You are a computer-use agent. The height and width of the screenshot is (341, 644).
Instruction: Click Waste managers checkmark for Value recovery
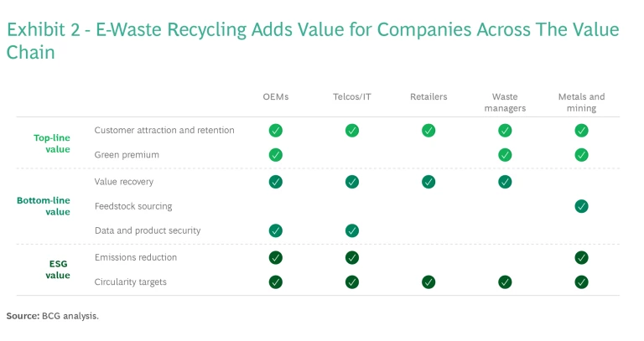505,182
